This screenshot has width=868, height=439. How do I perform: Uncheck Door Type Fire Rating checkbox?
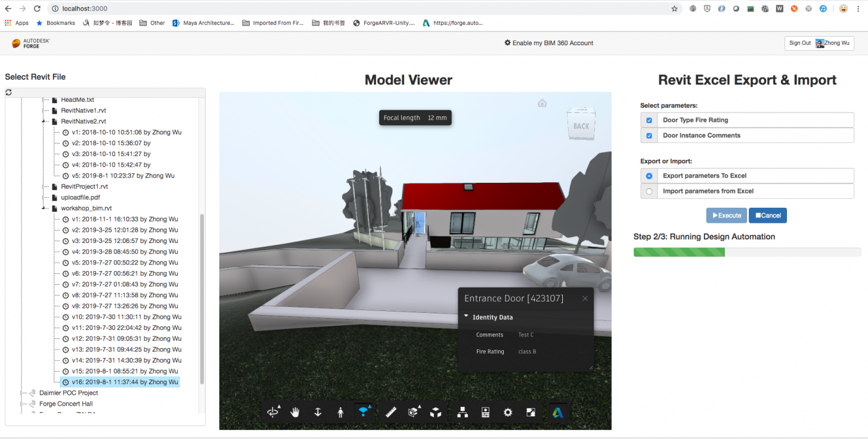click(649, 120)
